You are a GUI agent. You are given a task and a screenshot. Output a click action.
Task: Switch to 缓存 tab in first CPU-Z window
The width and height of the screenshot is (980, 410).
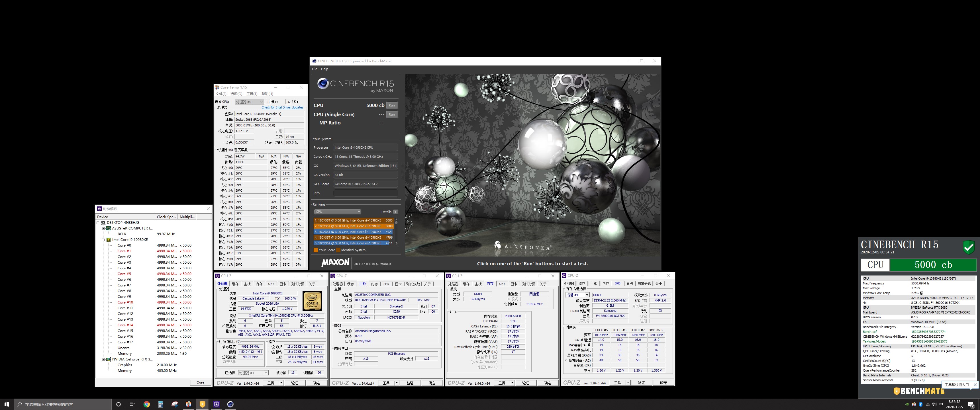click(235, 284)
